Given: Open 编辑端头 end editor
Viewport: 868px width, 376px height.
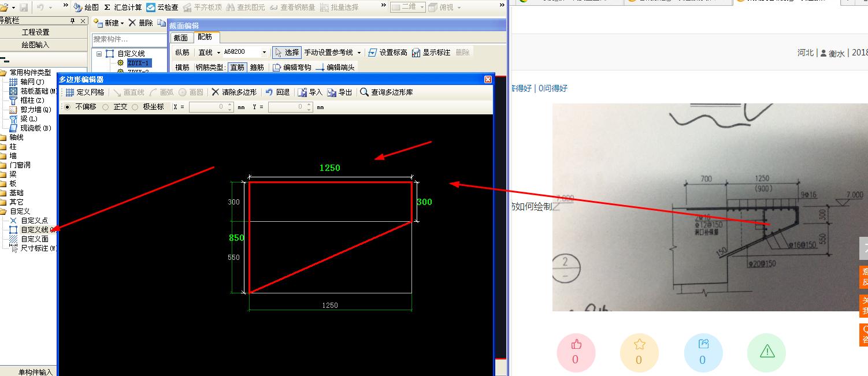Looking at the screenshot, I should click(335, 67).
